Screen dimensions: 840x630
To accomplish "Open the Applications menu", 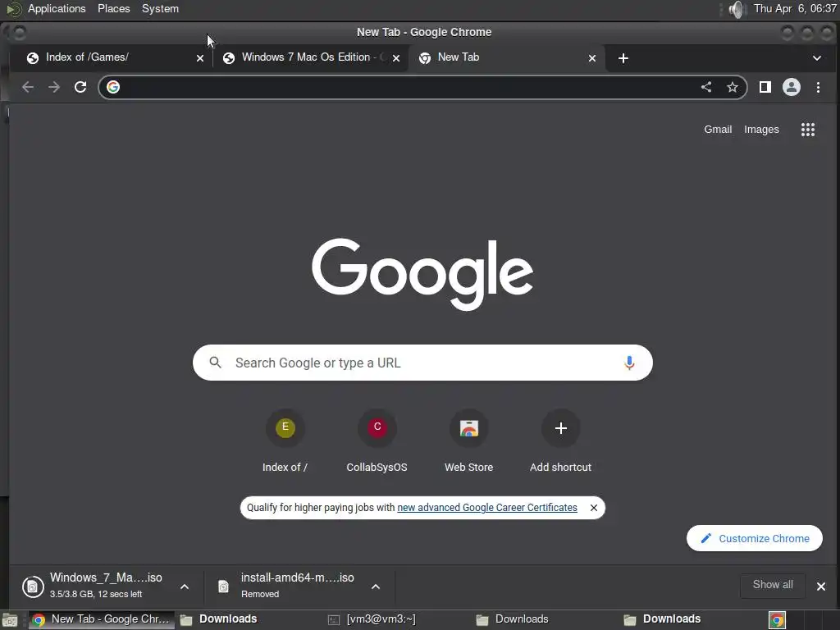I will [x=57, y=8].
